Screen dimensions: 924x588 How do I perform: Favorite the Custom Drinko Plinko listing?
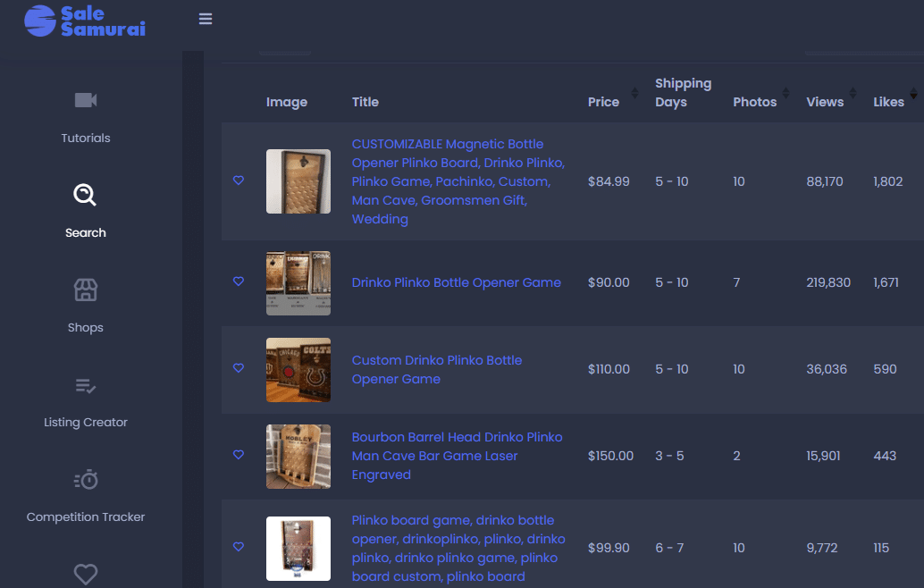point(239,367)
